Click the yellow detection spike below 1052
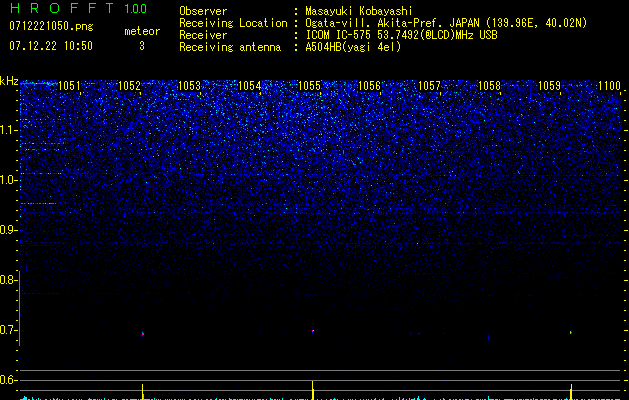This screenshot has width=629, height=400. 142,391
